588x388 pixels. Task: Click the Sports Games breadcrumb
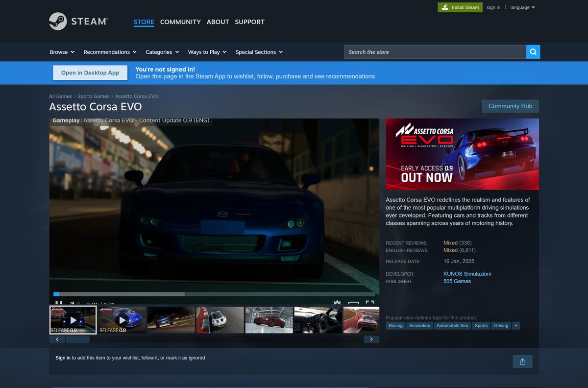click(94, 97)
